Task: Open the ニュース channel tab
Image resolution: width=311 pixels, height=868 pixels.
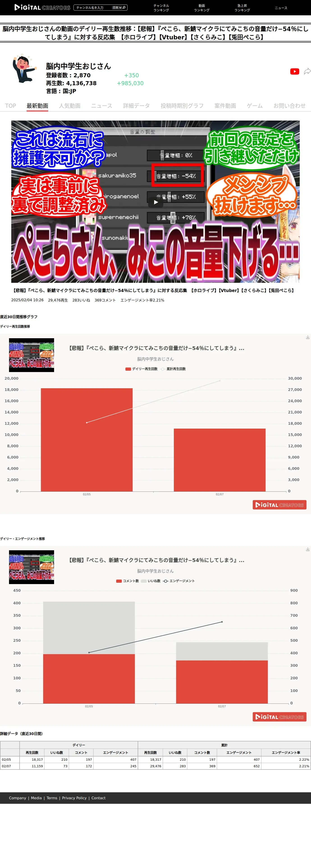Action: click(102, 106)
